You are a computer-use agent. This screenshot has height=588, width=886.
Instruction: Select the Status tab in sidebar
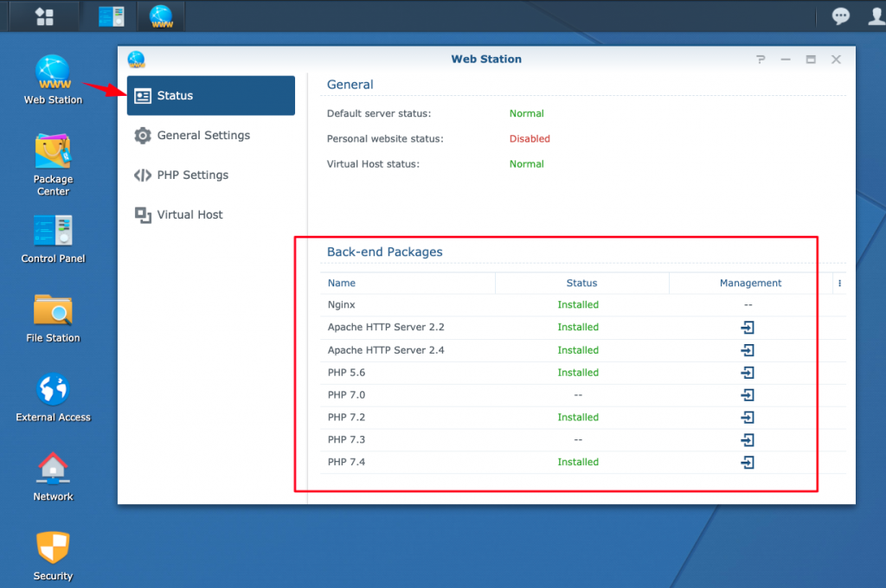tap(211, 95)
